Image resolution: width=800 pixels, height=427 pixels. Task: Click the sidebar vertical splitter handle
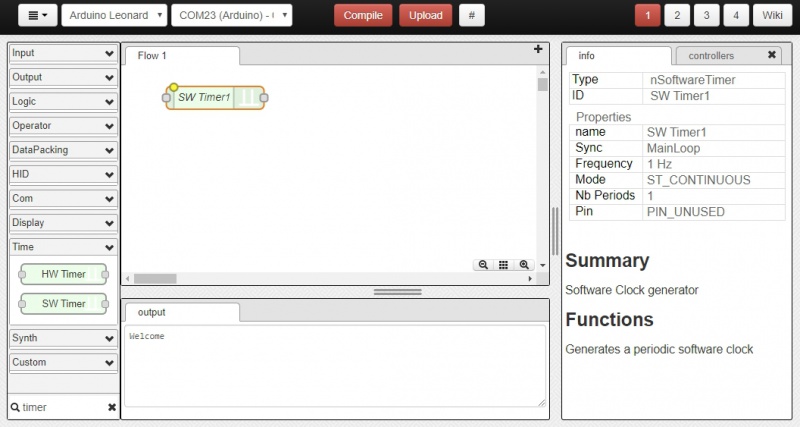point(555,232)
